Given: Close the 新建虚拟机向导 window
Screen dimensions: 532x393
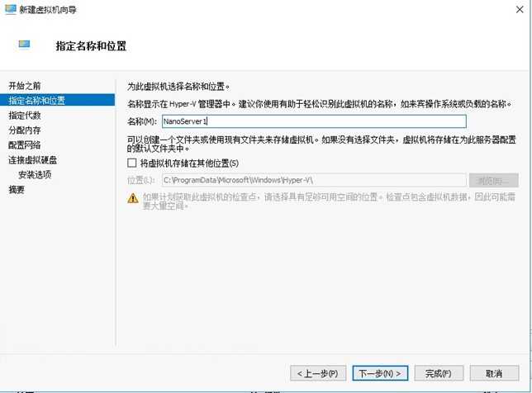Looking at the screenshot, I should 520,9.
